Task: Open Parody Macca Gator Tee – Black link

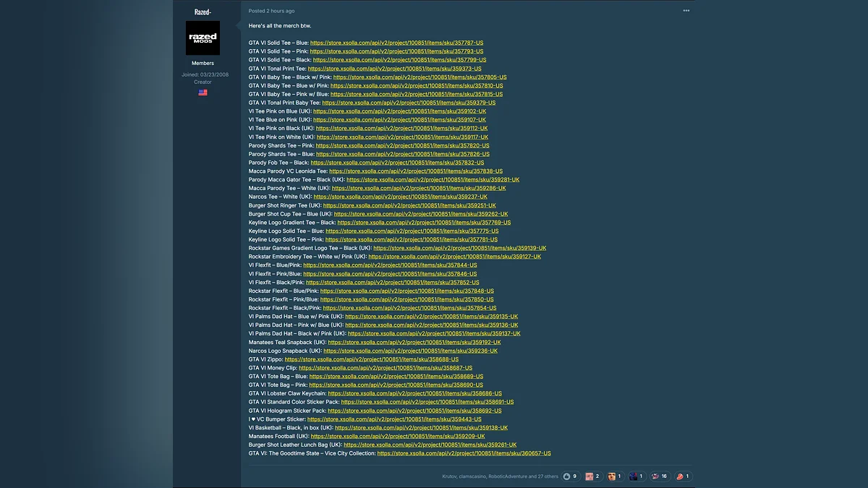Action: (x=433, y=180)
